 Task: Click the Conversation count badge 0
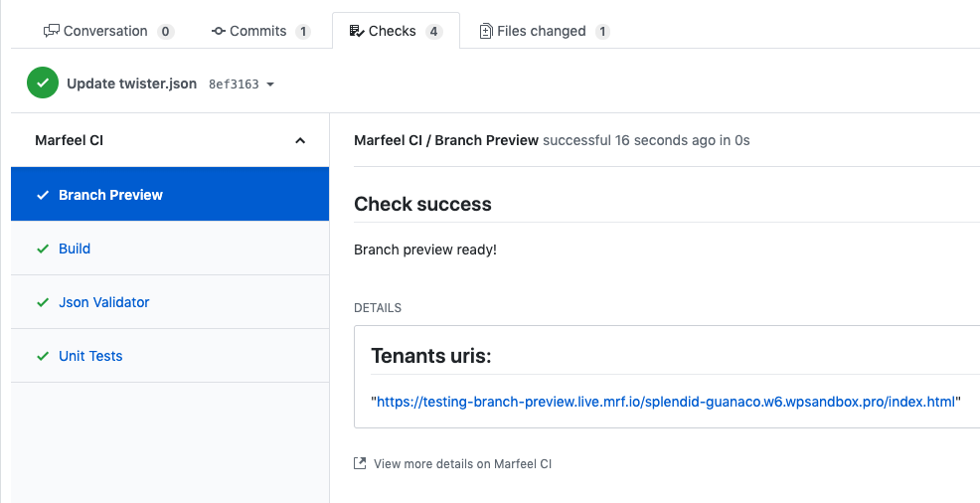(x=166, y=31)
